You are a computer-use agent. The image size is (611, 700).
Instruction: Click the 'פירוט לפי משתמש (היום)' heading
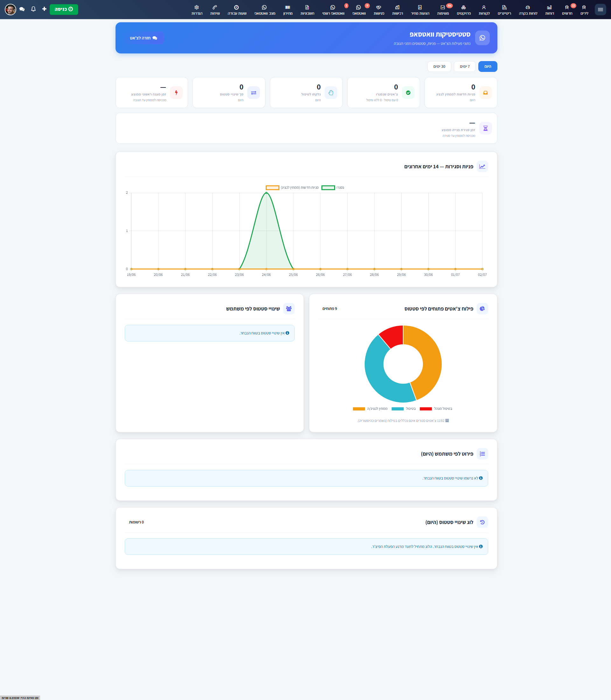(x=447, y=454)
